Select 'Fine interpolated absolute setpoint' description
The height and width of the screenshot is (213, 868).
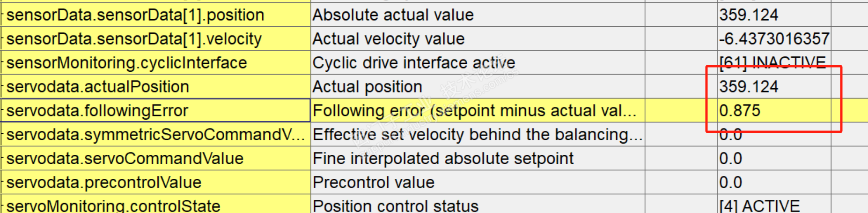[443, 159]
